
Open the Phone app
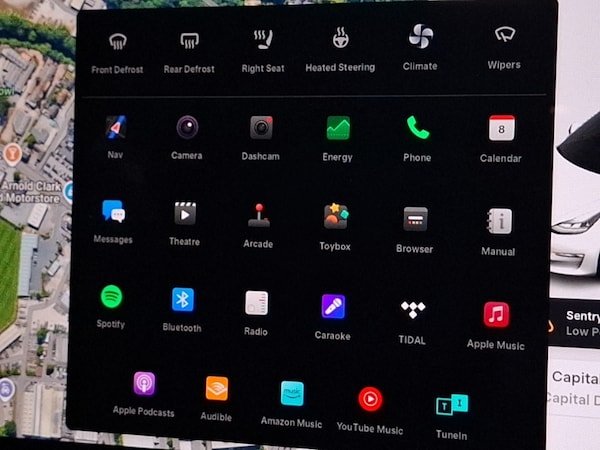point(417,129)
